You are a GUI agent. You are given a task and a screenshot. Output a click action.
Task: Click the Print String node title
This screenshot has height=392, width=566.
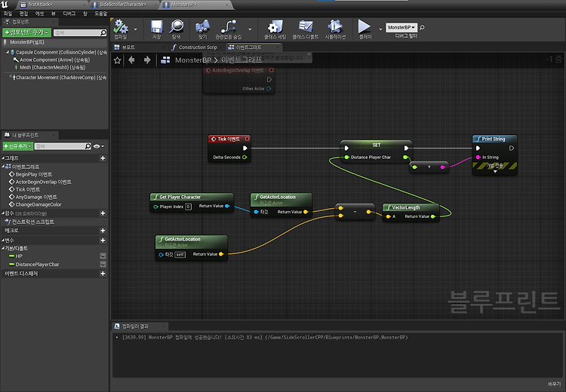click(493, 139)
